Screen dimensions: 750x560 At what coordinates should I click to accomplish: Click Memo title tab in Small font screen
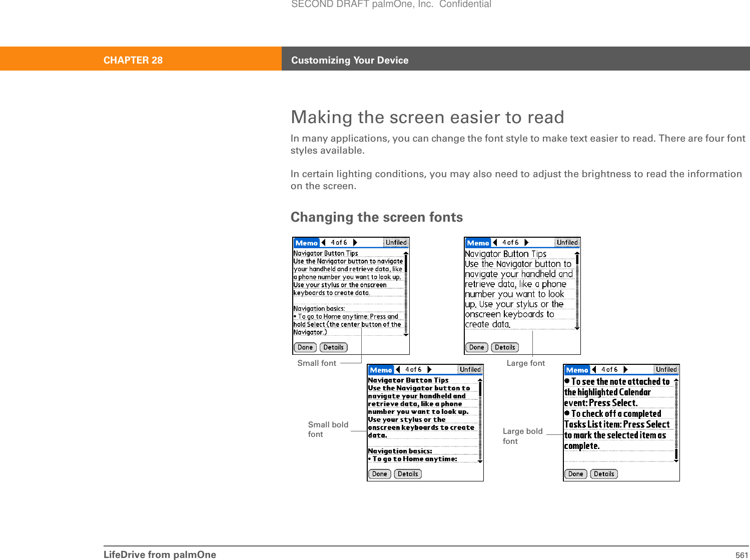point(307,243)
